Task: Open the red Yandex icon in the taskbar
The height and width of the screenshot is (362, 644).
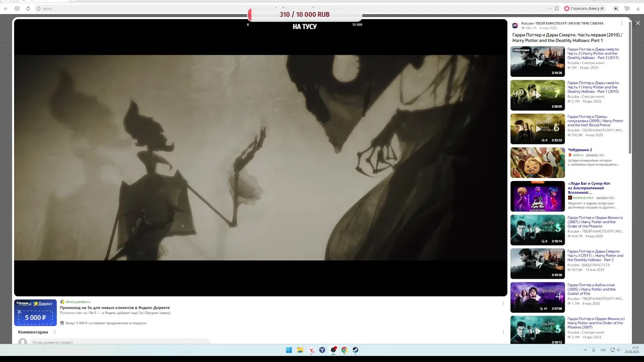Action: [x=311, y=350]
